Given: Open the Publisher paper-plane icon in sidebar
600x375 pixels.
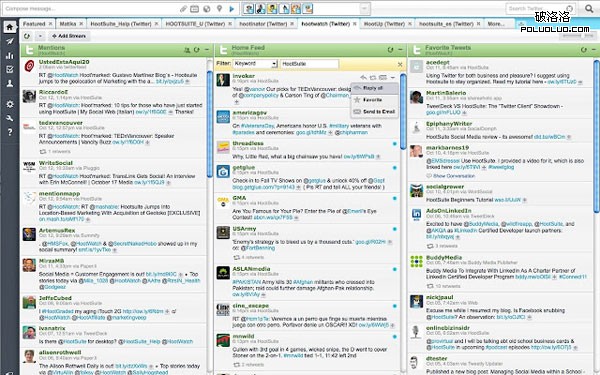Looking at the screenshot, I should pyautogui.click(x=10, y=41).
